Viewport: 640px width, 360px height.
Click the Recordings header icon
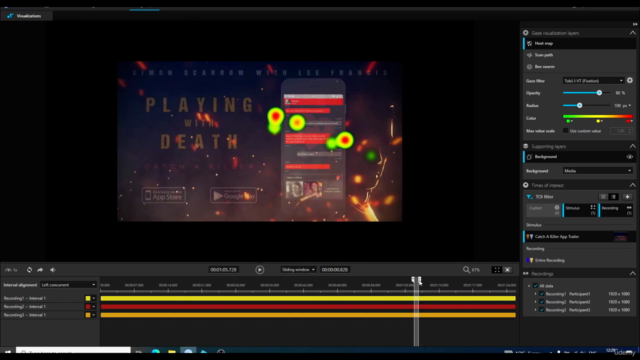[526, 273]
